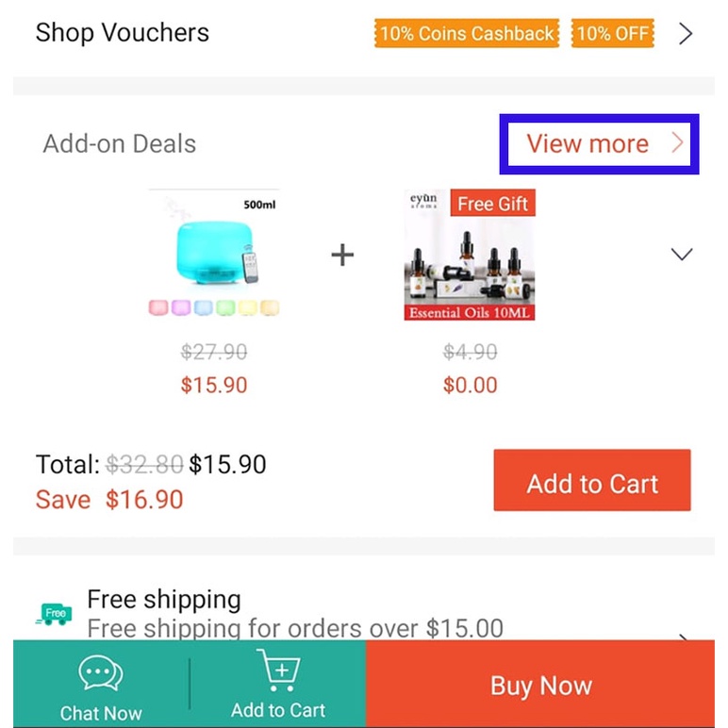Tap the Free Gift badge on essential oils
This screenshot has width=728, height=728.
pyautogui.click(x=492, y=203)
